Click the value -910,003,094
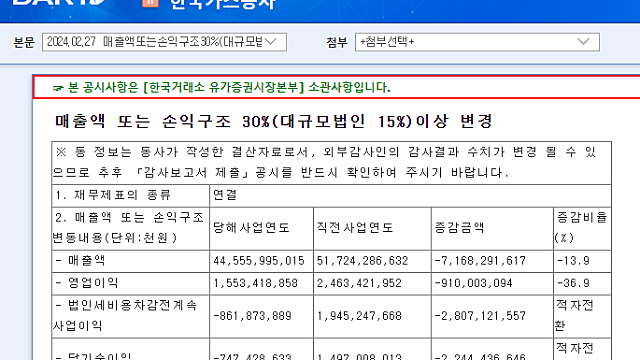 click(x=473, y=284)
